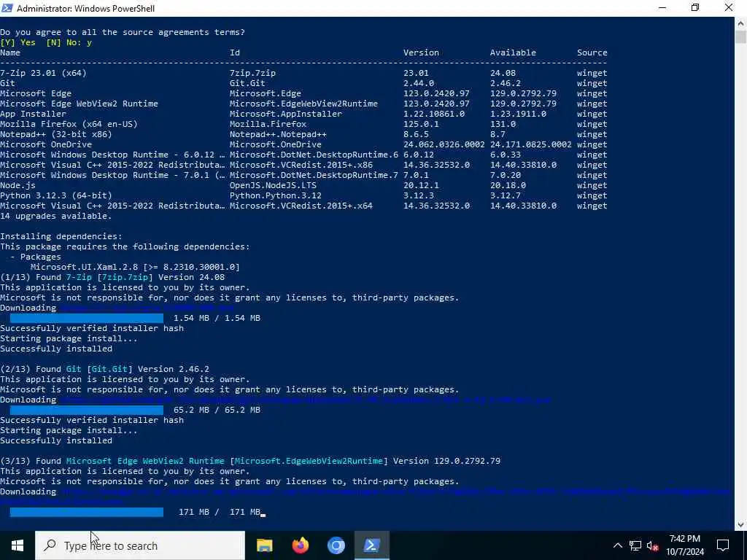Click 'Microsoft.VCRedist.2015+.x64' Id entry

301,206
